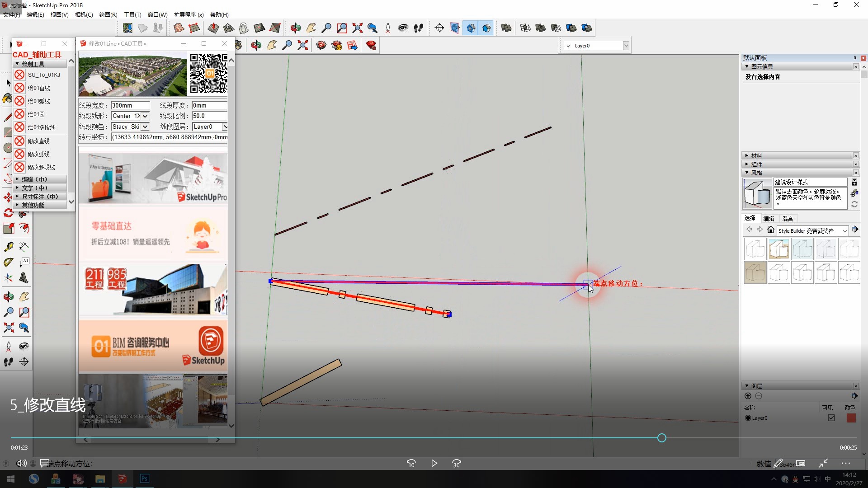Open the Extension Manager ruby icon

pos(371,45)
